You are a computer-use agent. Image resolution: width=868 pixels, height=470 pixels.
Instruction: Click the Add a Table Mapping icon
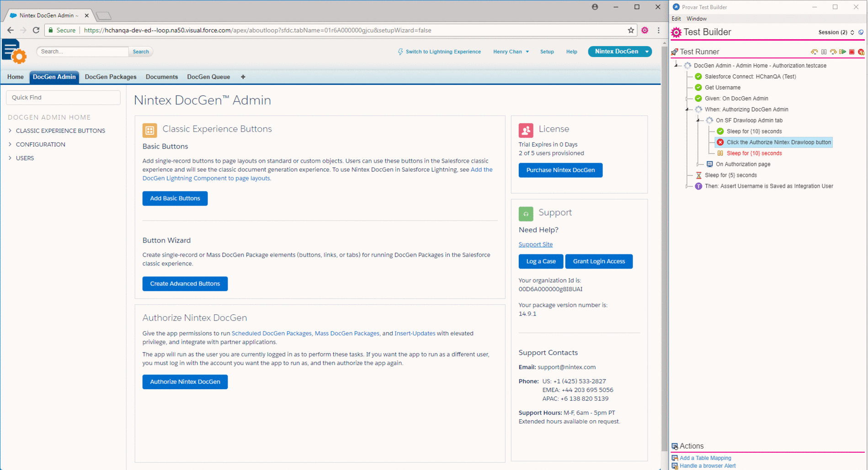coord(675,458)
